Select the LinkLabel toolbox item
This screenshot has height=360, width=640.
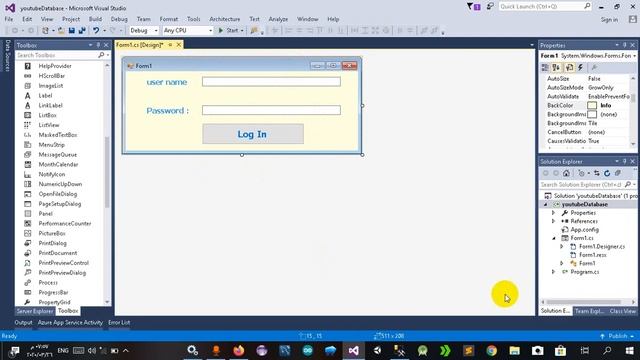(x=51, y=105)
